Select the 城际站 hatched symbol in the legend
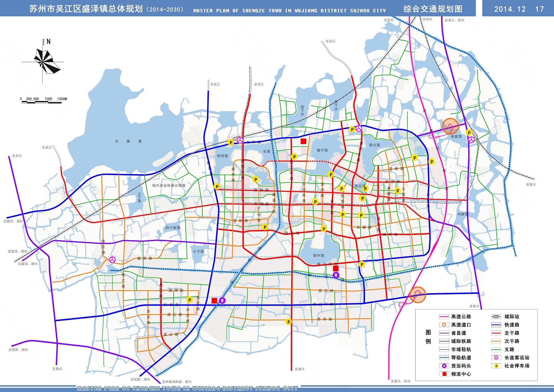 tap(496, 317)
